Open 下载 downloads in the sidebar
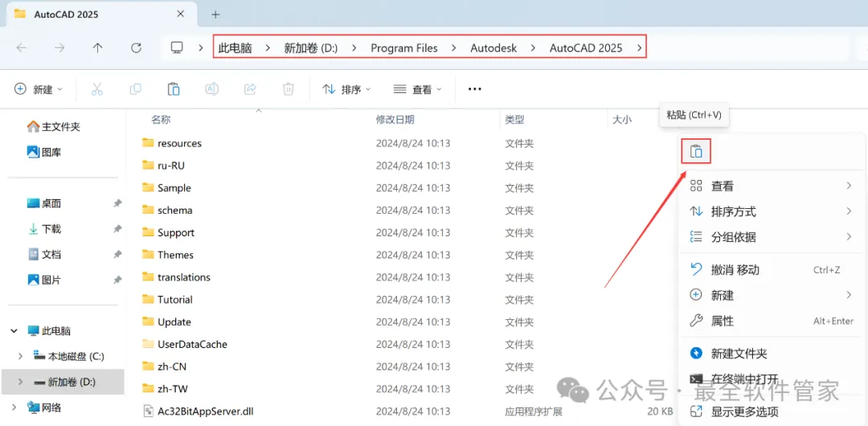 coord(44,229)
